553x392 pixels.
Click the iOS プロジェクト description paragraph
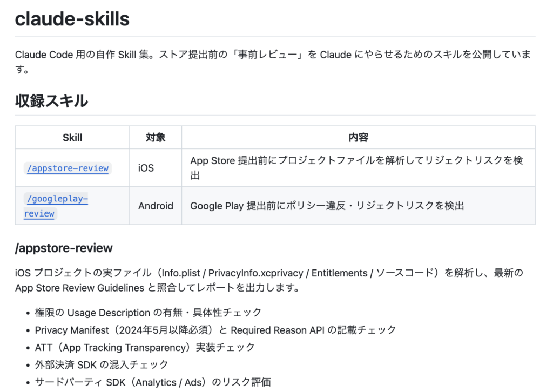[x=269, y=280]
